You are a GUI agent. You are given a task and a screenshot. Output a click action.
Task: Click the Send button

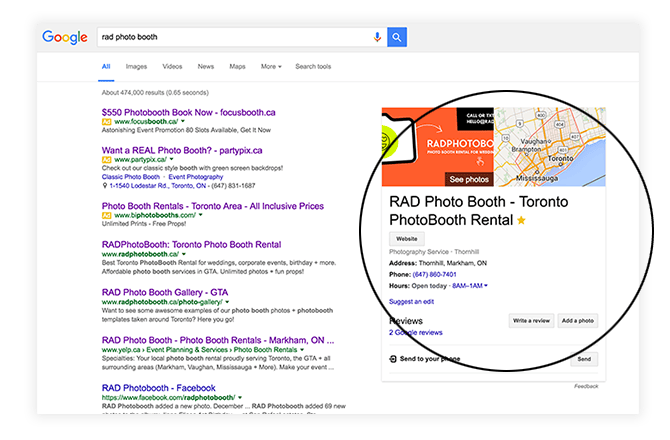coord(584,359)
